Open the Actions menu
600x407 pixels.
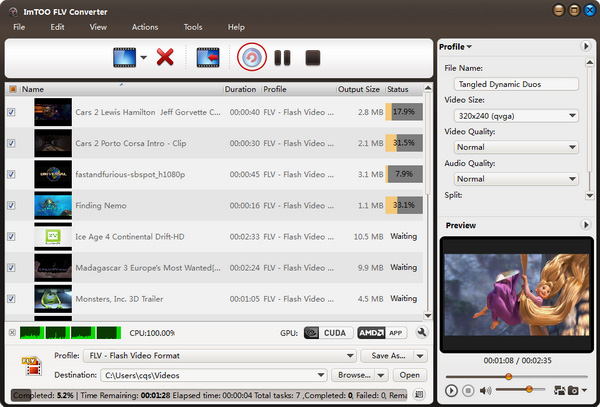pyautogui.click(x=145, y=27)
